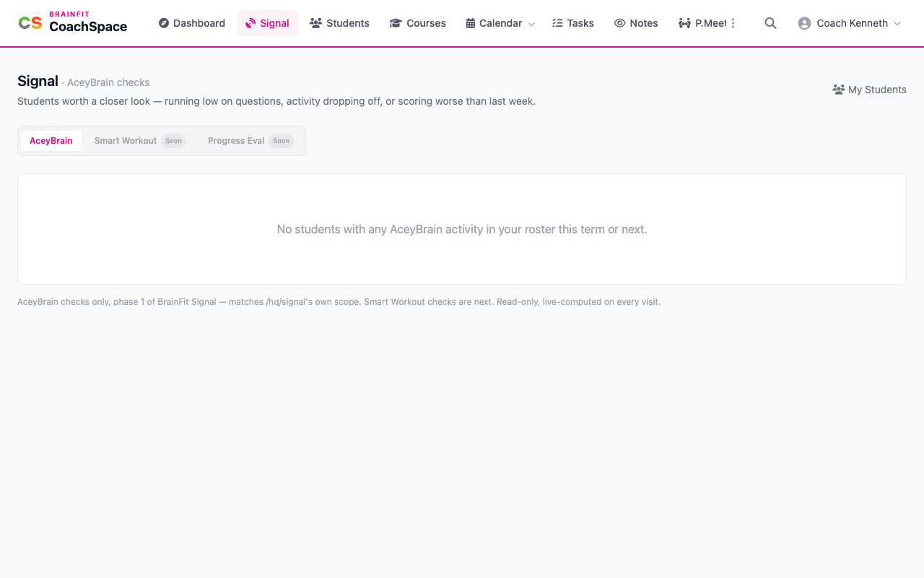Select the Signal satellite icon
Image resolution: width=924 pixels, height=578 pixels.
[x=250, y=23]
